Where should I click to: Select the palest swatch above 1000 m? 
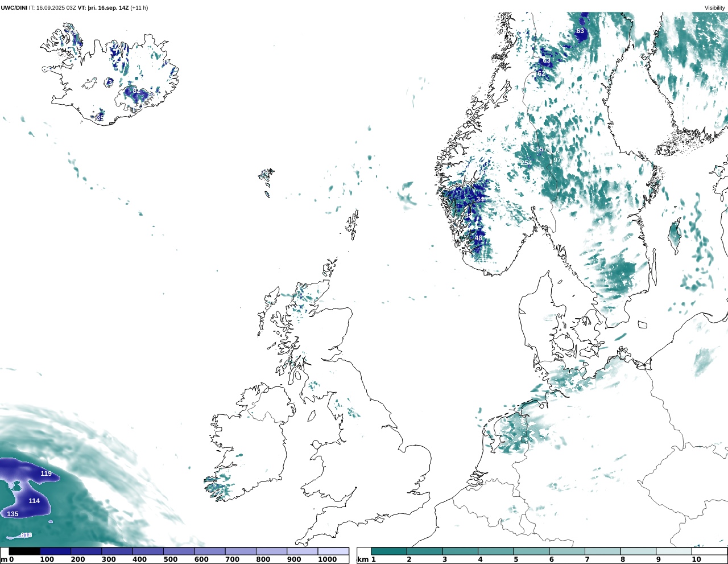(333, 551)
